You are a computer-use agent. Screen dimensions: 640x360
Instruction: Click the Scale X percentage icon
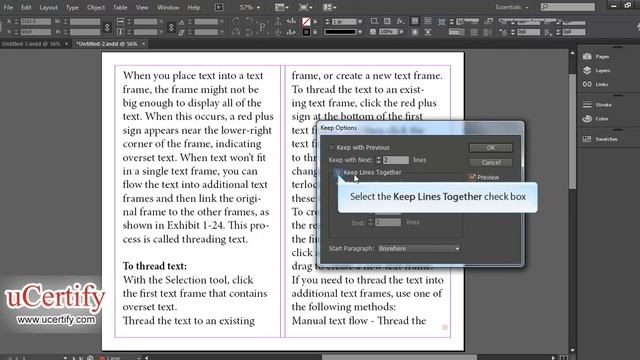pyautogui.click(x=121, y=21)
